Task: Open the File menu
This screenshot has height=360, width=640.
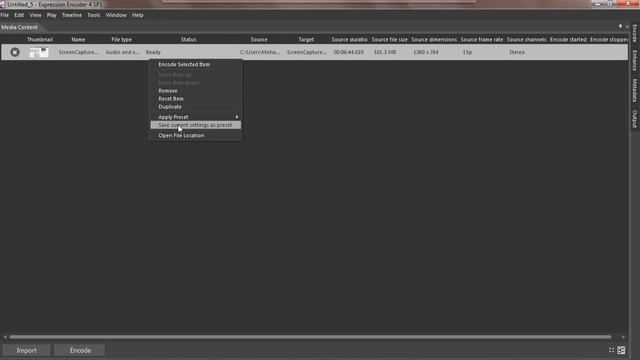Action: point(5,15)
